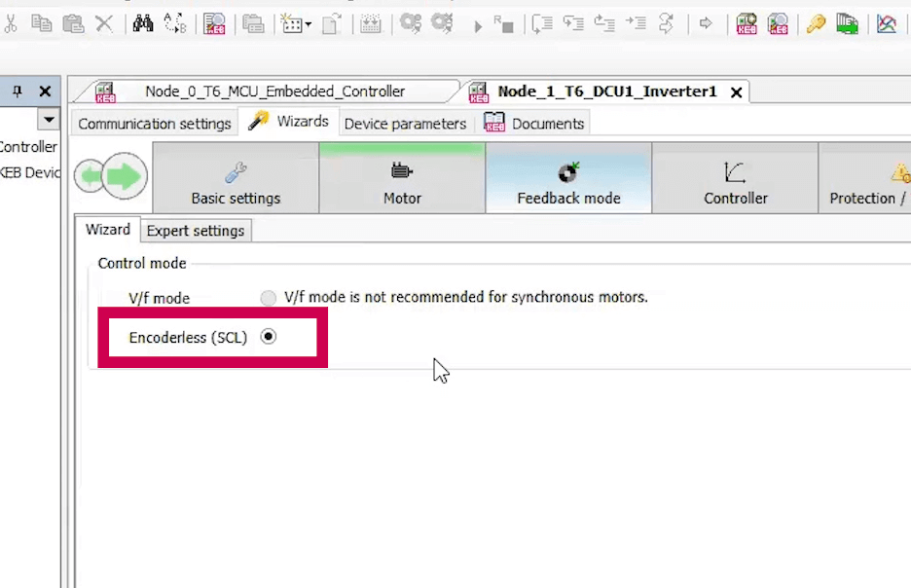Click the KEB device box icon
Viewport: 911px width, 588px height.
(746, 24)
